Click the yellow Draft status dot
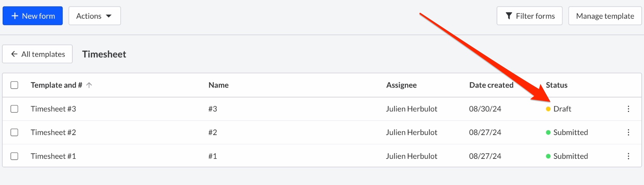 coord(548,109)
